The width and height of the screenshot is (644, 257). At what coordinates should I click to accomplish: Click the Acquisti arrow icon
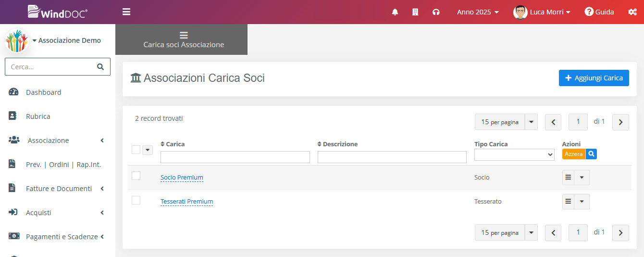point(13,212)
